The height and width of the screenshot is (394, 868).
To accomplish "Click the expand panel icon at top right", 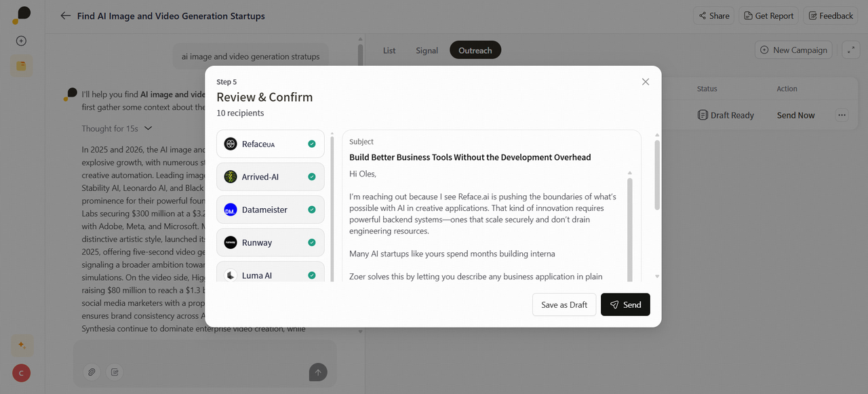I will point(850,50).
